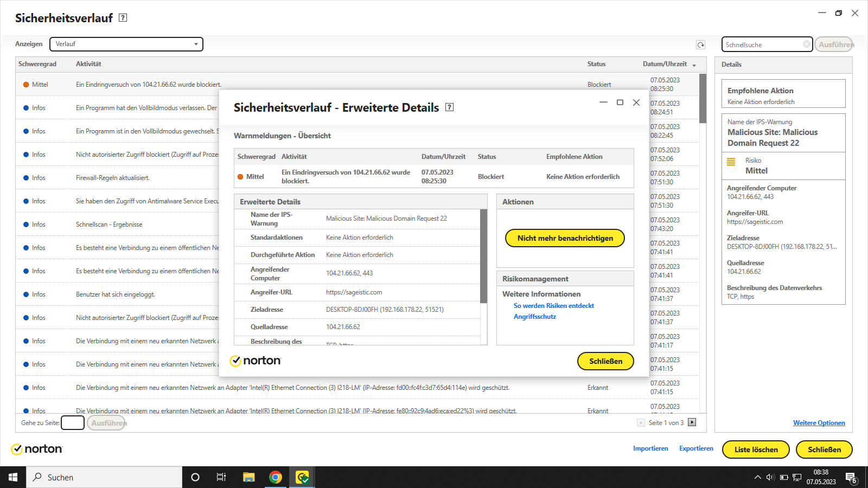Open help icon beside Sicherheitsverlauf main title

(x=123, y=18)
